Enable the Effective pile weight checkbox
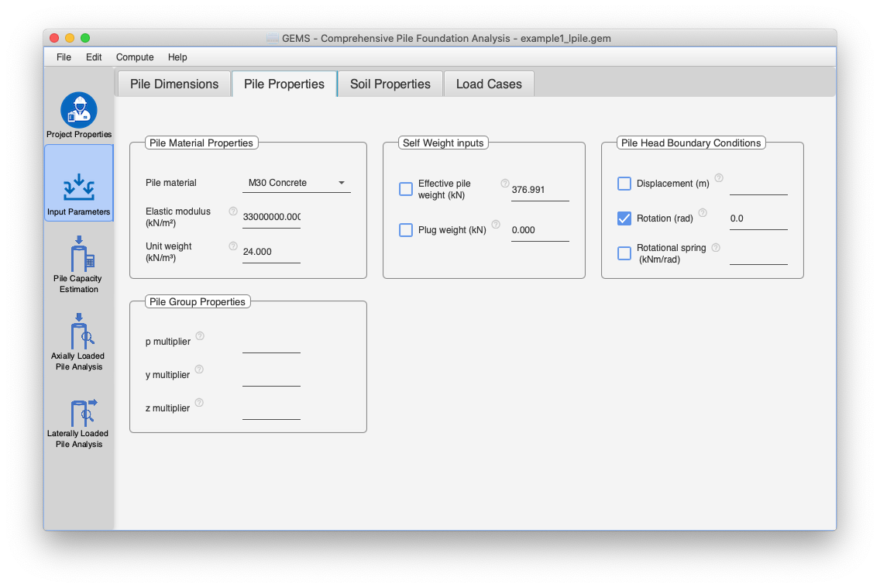This screenshot has height=588, width=880. [x=406, y=189]
